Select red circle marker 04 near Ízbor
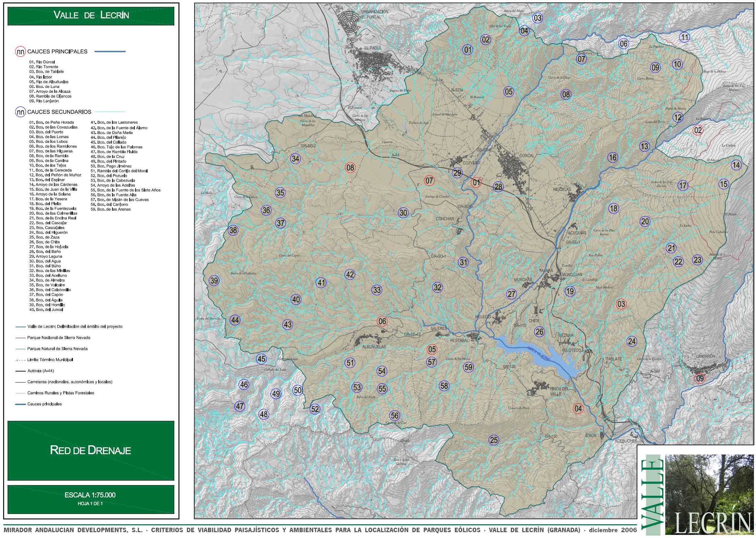 tap(578, 408)
